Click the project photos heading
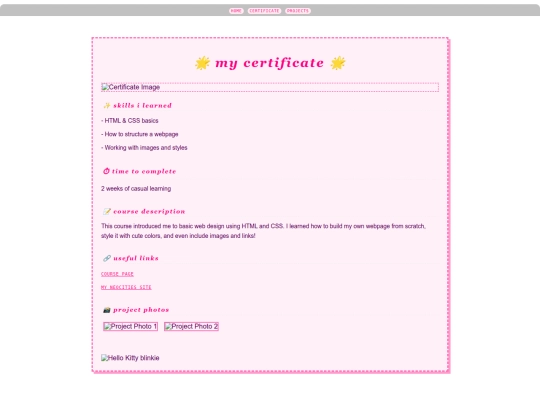 pos(141,310)
